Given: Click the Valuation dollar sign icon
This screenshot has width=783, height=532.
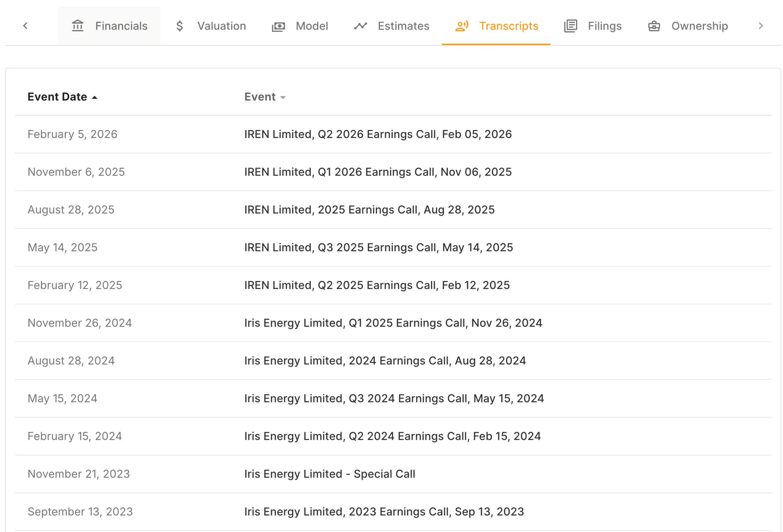Looking at the screenshot, I should (180, 26).
